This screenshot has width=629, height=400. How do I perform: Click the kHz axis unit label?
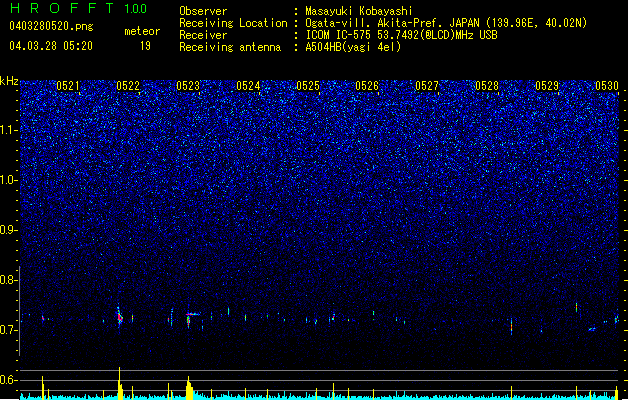click(9, 81)
